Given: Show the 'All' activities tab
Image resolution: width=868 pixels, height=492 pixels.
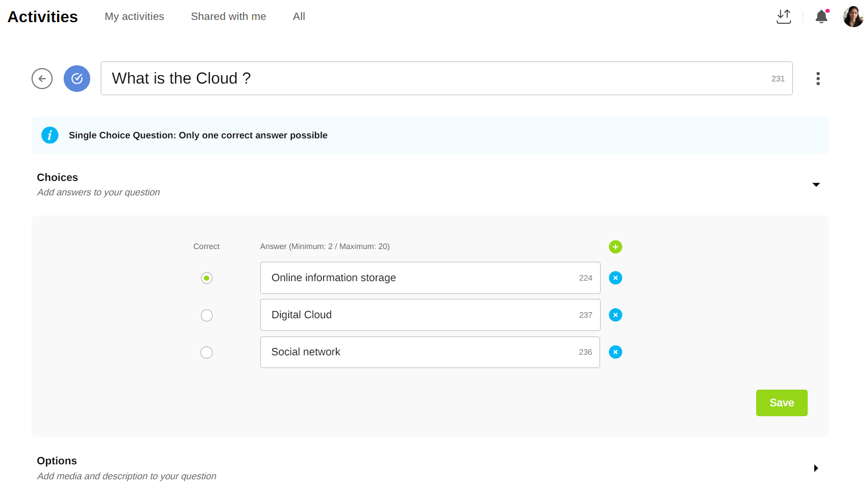Looking at the screenshot, I should pyautogui.click(x=299, y=17).
